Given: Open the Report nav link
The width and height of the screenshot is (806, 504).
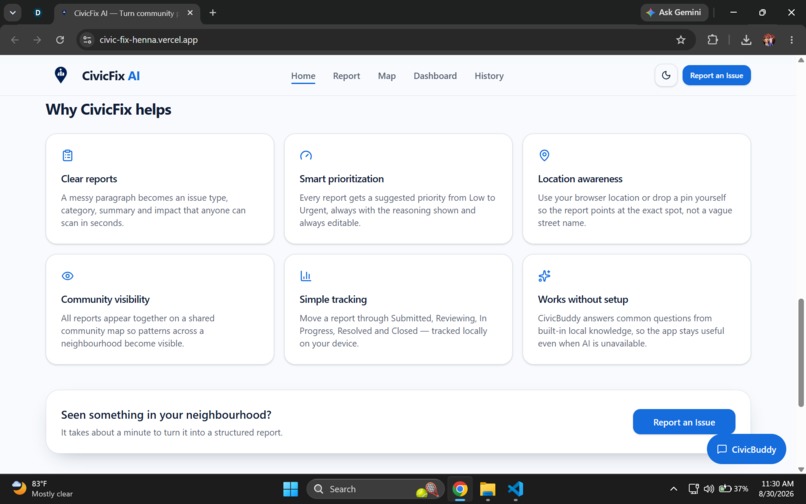Looking at the screenshot, I should pyautogui.click(x=346, y=76).
